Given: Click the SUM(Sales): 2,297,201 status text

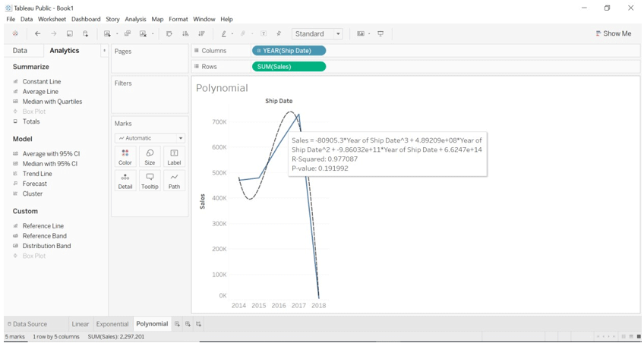Looking at the screenshot, I should click(x=116, y=336).
